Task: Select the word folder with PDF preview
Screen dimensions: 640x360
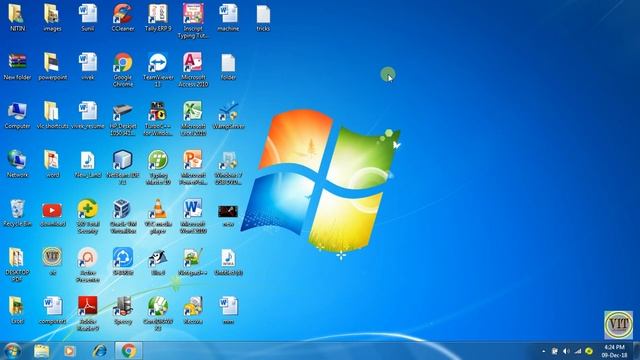Action: (x=52, y=164)
